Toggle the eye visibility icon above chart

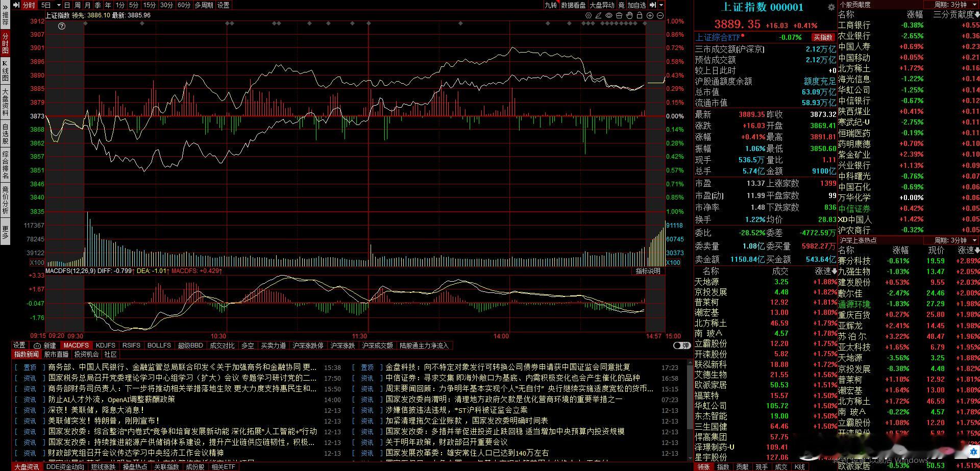[x=609, y=15]
